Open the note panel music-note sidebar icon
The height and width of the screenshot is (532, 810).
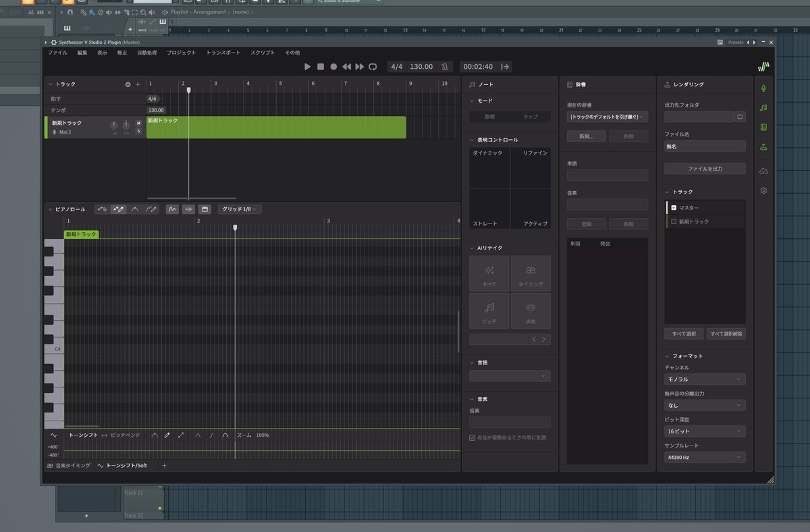coord(763,107)
